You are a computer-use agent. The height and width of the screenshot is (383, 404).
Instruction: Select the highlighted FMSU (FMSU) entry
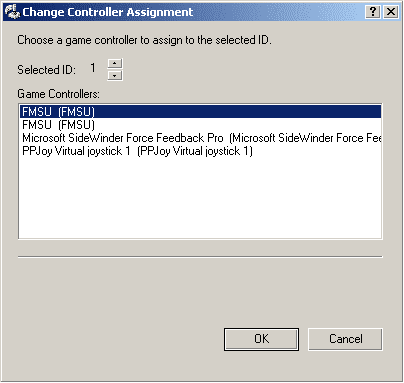pyautogui.click(x=200, y=112)
